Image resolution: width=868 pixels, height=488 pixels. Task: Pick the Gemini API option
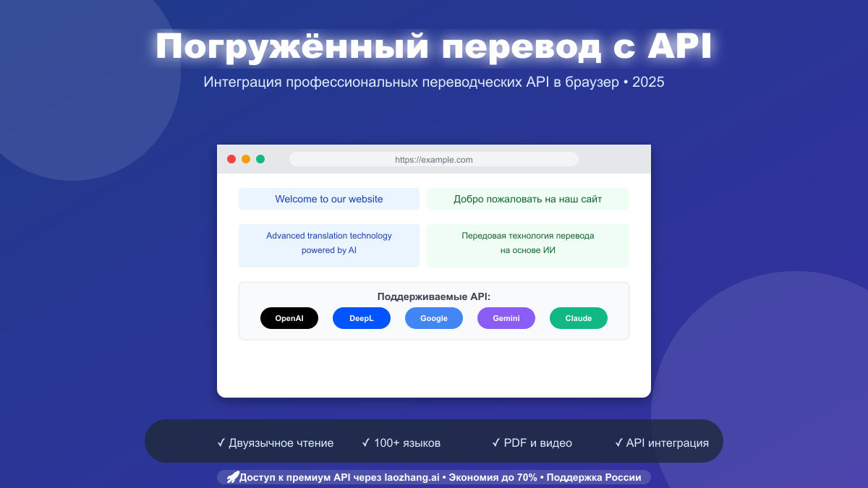pos(506,318)
